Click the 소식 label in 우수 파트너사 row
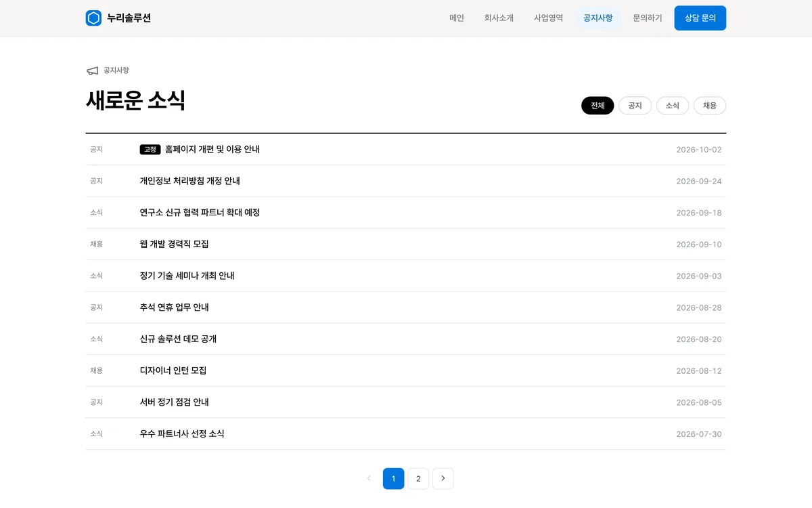 (96, 433)
